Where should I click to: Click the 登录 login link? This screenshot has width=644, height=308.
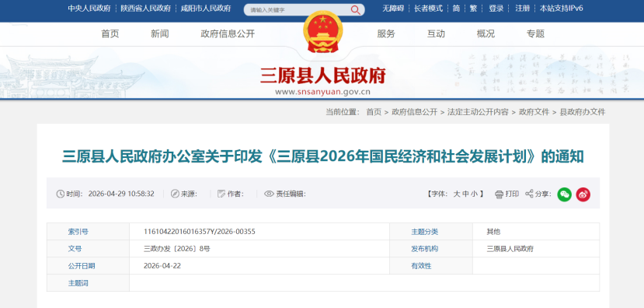click(x=496, y=9)
